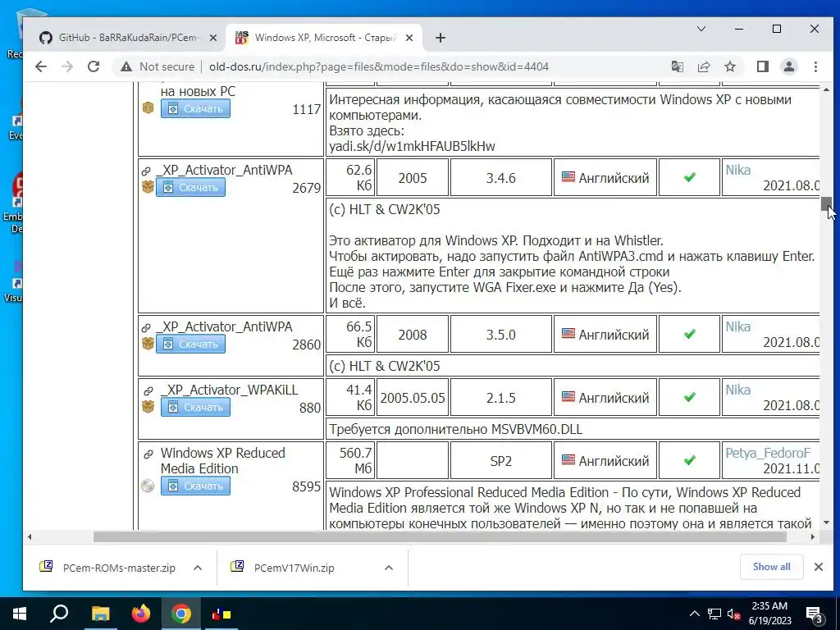Viewport: 840px width, 630px height.
Task: Launch Firefox from taskbar
Action: (x=141, y=614)
